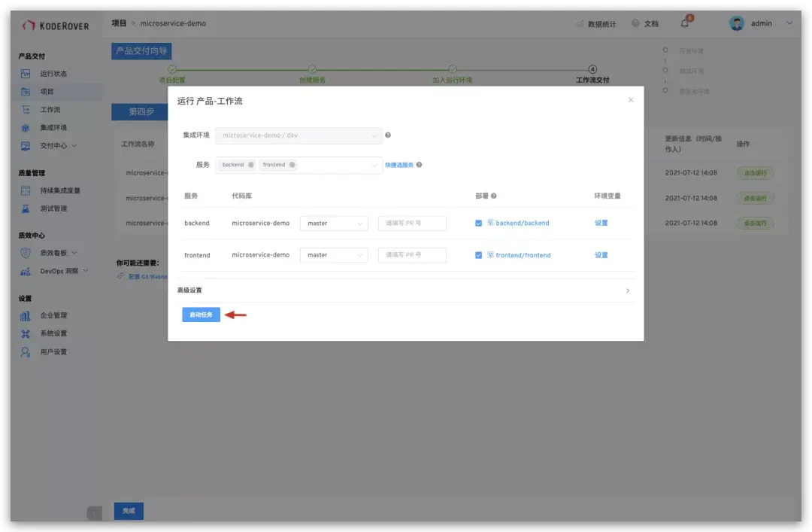812x532 pixels.
Task: Expand the 交付中心 sidebar dropdown
Action: click(x=53, y=146)
